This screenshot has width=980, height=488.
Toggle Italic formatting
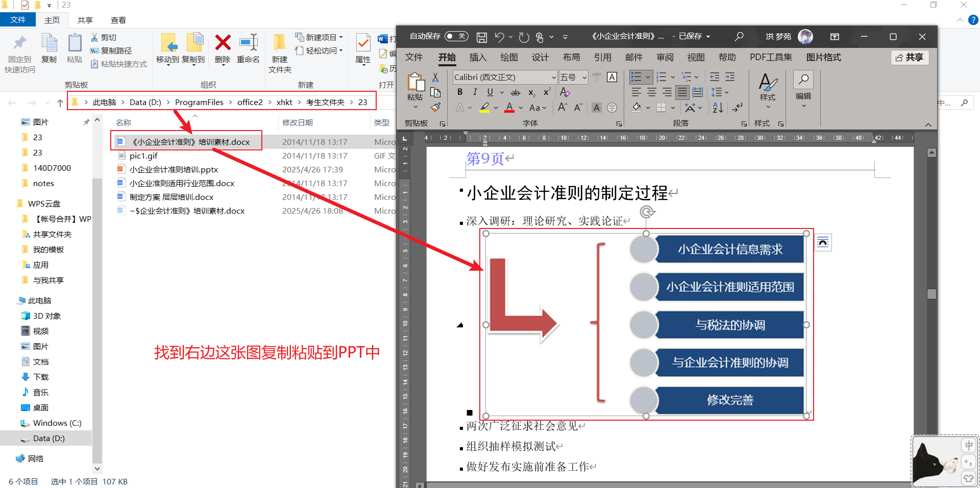[x=475, y=92]
